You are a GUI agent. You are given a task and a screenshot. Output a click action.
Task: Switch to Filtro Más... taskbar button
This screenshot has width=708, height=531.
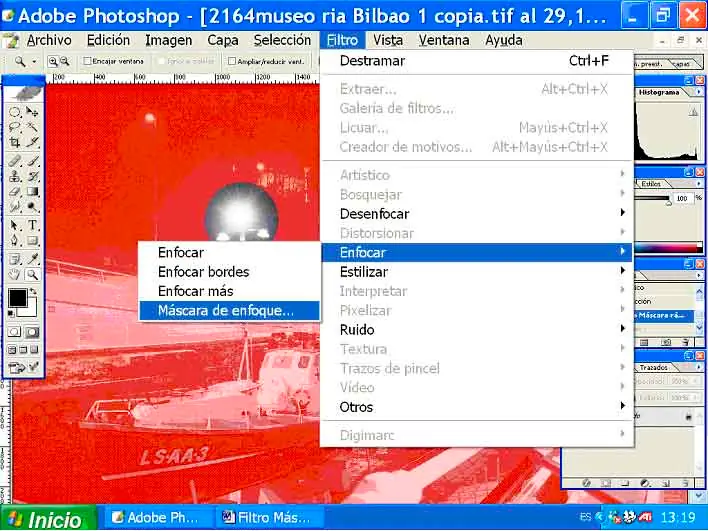[269, 517]
